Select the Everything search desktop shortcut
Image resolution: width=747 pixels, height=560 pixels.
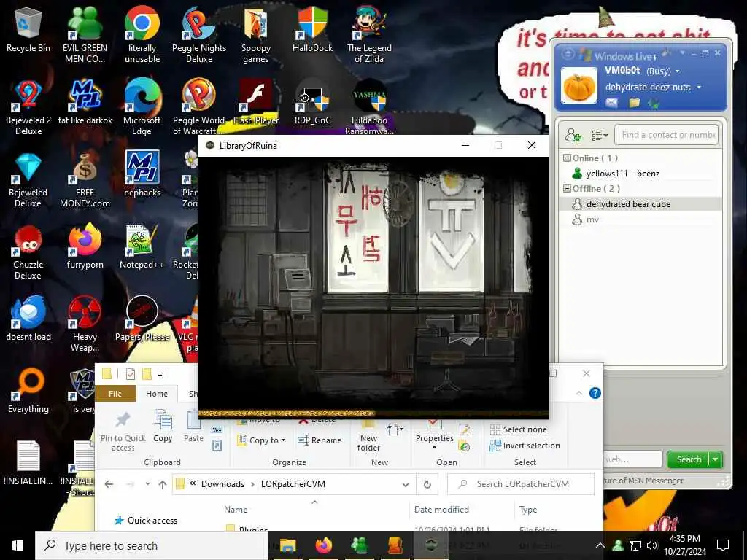point(28,391)
